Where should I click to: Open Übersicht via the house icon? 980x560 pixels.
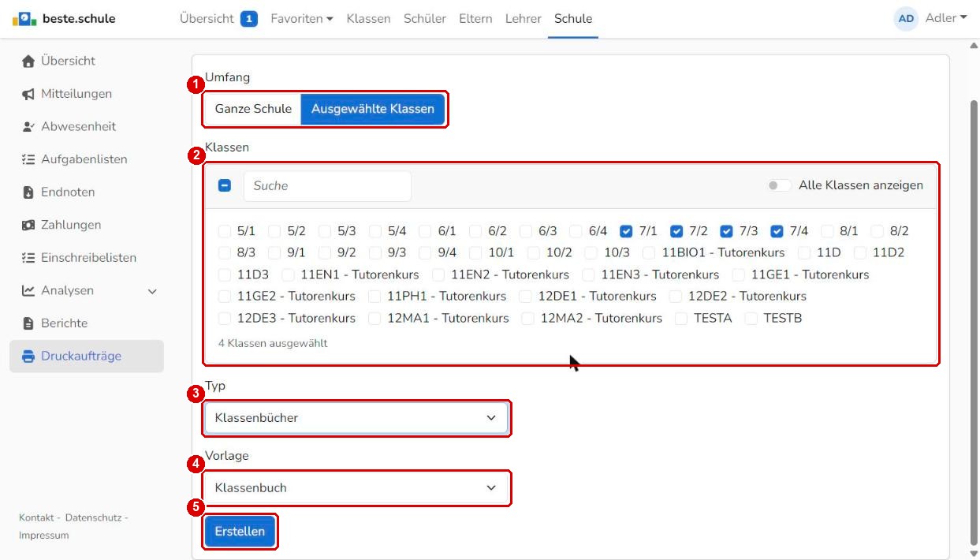[x=28, y=61]
